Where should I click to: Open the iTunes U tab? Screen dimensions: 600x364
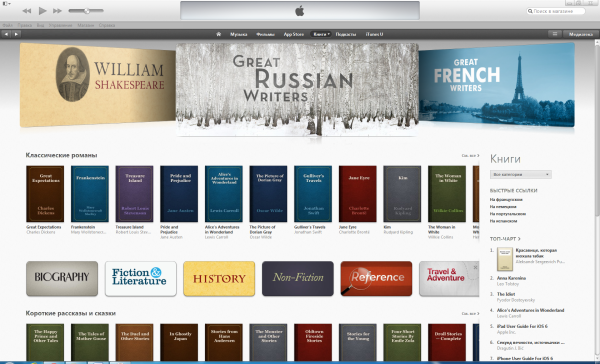(x=374, y=34)
